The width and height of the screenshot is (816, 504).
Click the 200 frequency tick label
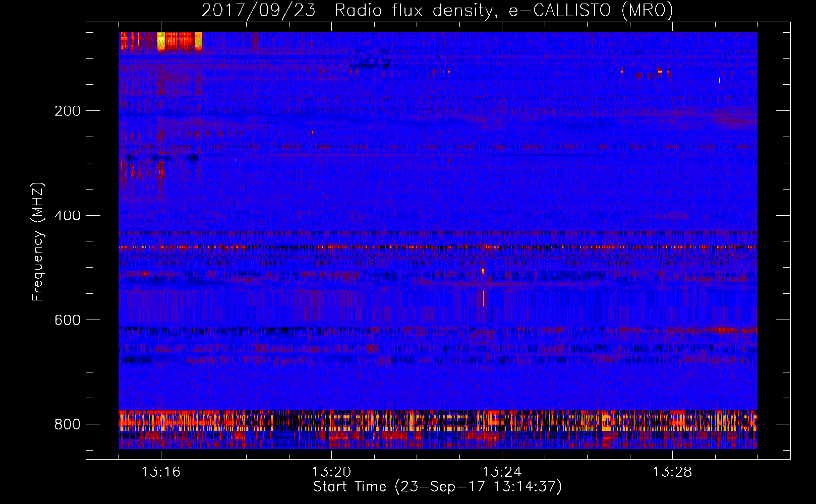pyautogui.click(x=68, y=111)
